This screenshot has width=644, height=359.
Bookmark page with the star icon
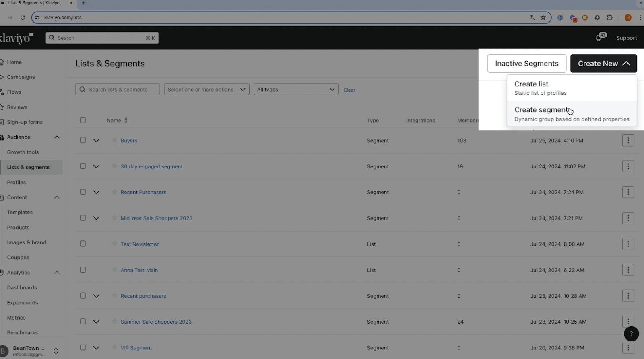[543, 18]
